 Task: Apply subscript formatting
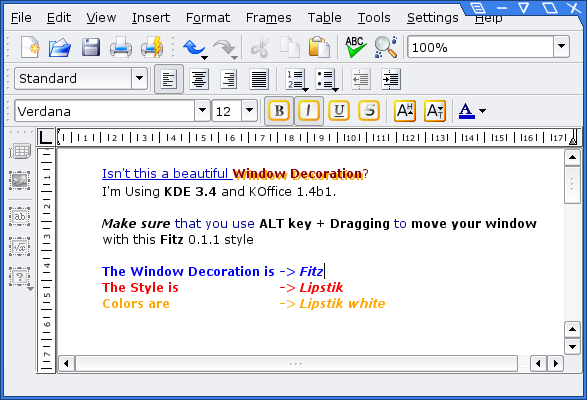(x=435, y=111)
